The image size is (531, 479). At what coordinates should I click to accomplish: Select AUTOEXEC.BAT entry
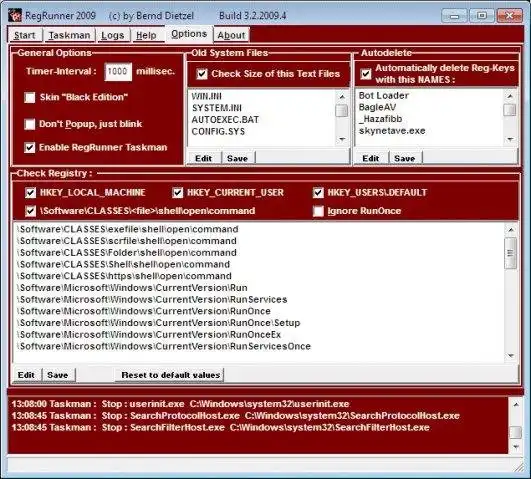pos(225,120)
